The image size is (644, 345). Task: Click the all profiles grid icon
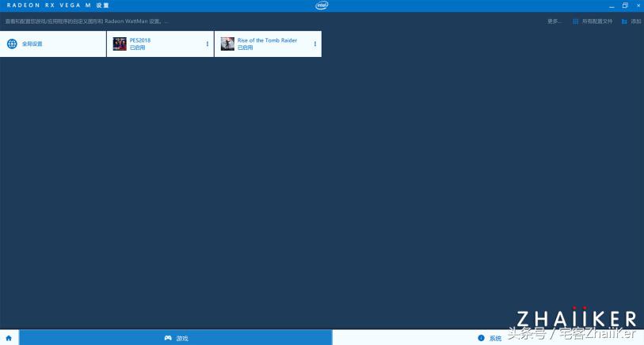[576, 21]
